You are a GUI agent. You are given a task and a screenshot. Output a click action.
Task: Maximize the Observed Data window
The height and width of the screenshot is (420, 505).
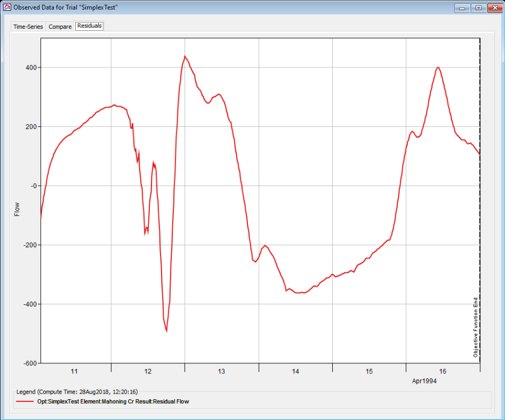coord(478,8)
